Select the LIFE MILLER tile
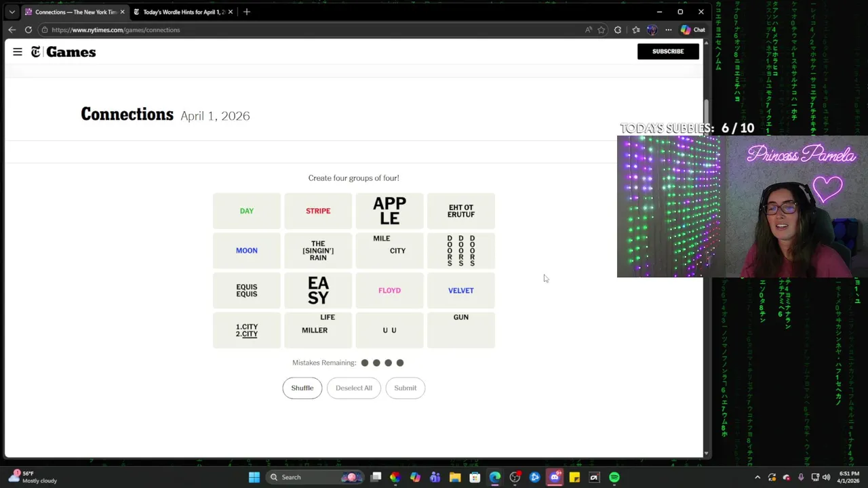 coord(318,330)
